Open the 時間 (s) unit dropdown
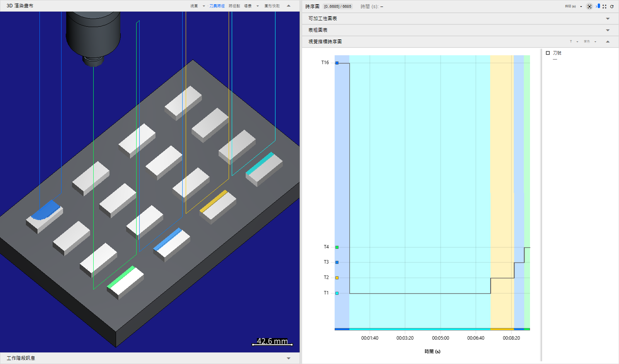This screenshot has width=619, height=364. 573,7
